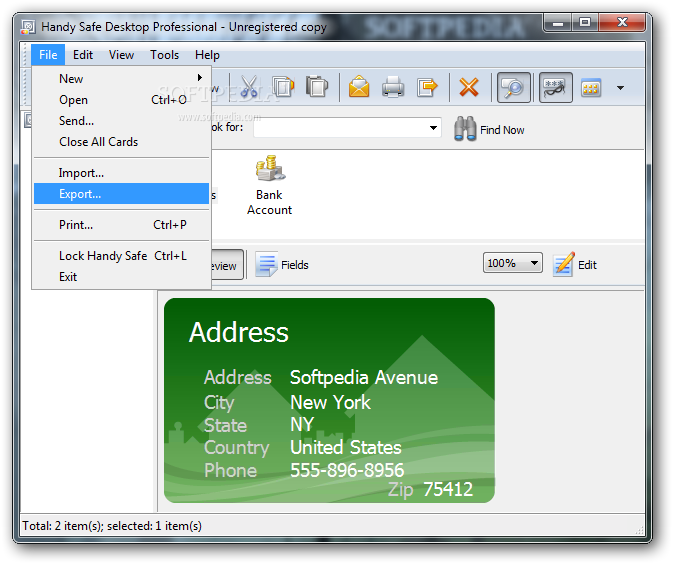
Task: Choose Export... from the File menu
Action: click(x=121, y=194)
